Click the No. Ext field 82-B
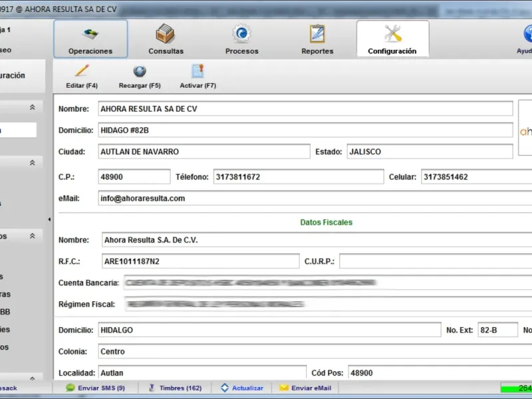Screen dimensions: 532x399 (x=497, y=330)
